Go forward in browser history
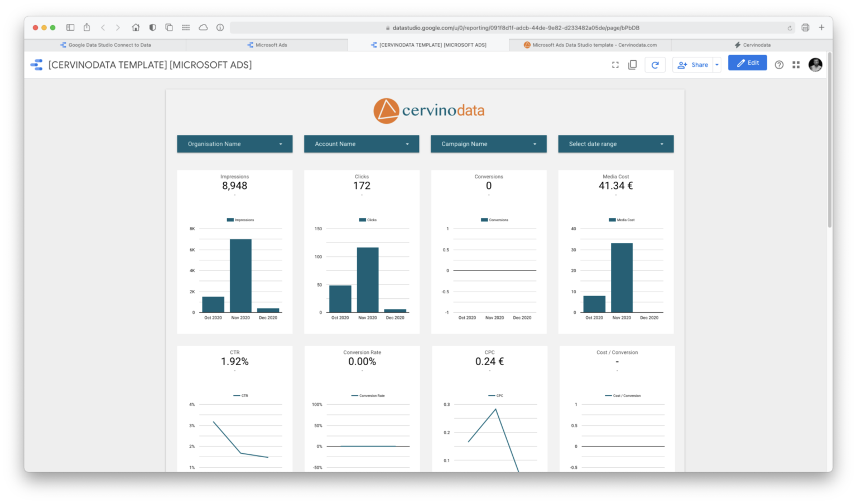The height and width of the screenshot is (504, 857). click(118, 27)
